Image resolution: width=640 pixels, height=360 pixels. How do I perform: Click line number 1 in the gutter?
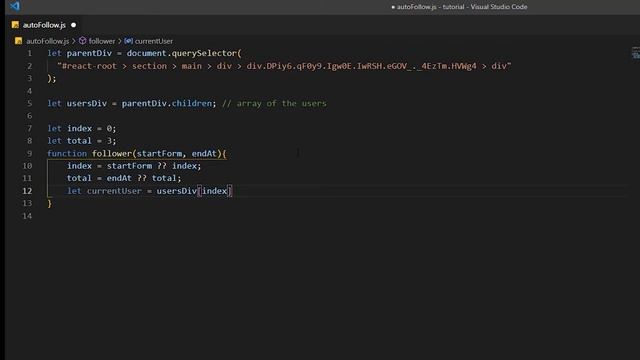[29, 53]
